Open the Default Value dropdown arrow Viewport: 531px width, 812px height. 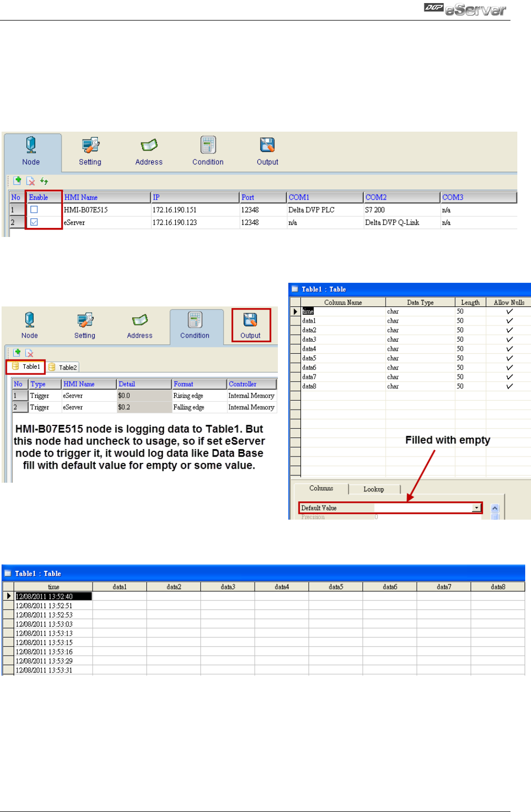476,508
